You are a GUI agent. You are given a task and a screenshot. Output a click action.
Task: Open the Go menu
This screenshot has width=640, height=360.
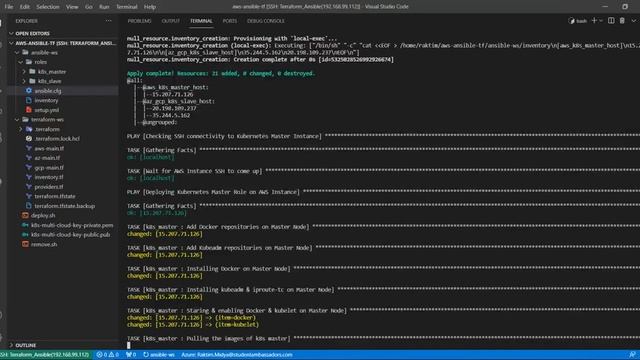[89, 7]
